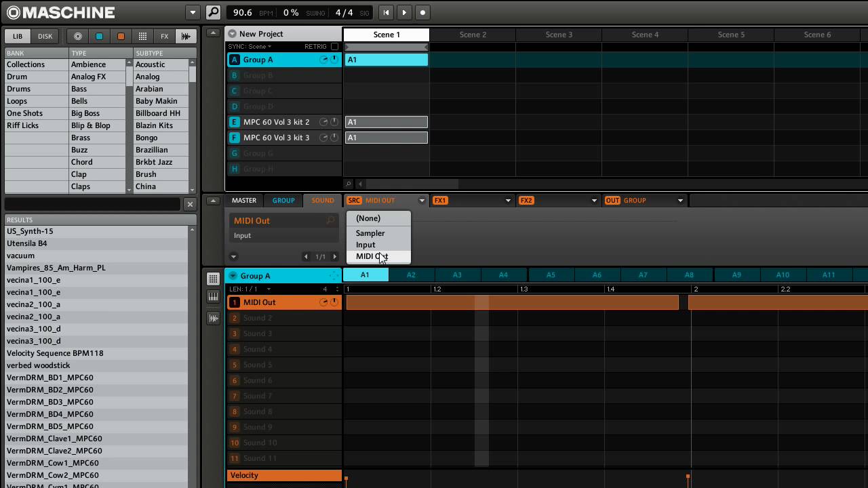Image resolution: width=868 pixels, height=488 pixels.
Task: Select the FX filter button
Action: 164,36
